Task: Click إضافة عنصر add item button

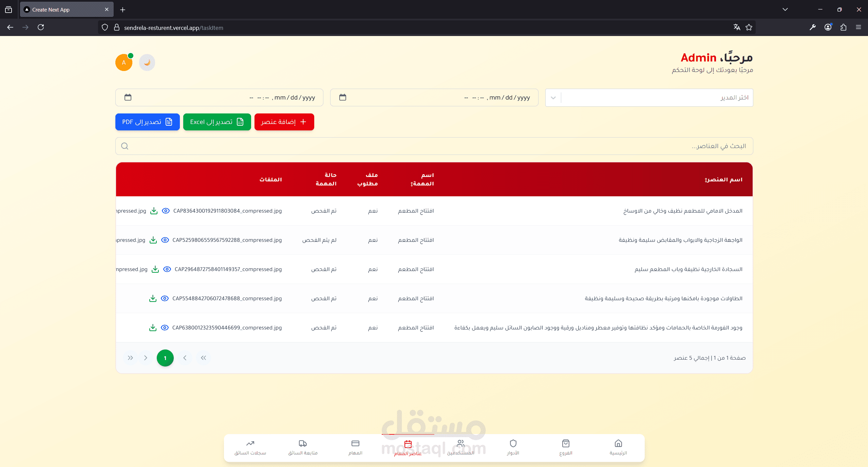Action: coord(284,122)
